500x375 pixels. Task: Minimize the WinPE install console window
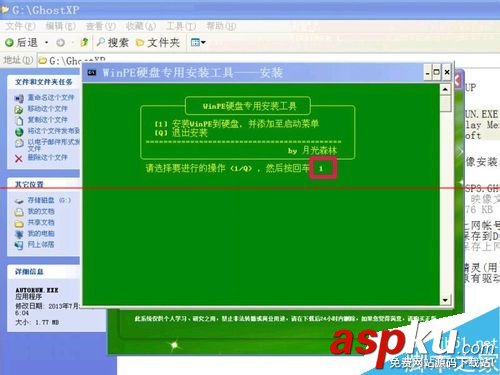428,72
